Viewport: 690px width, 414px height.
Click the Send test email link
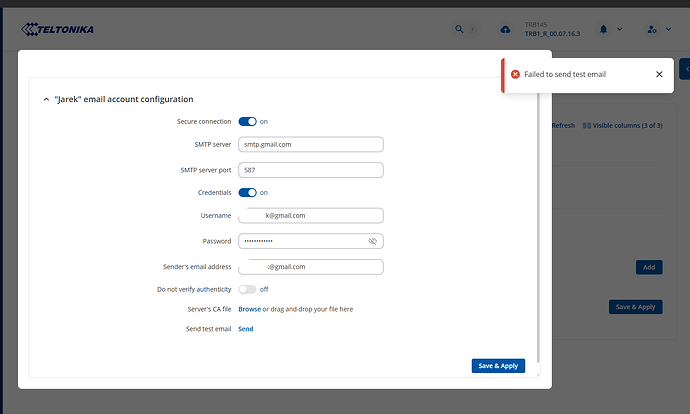coord(245,328)
